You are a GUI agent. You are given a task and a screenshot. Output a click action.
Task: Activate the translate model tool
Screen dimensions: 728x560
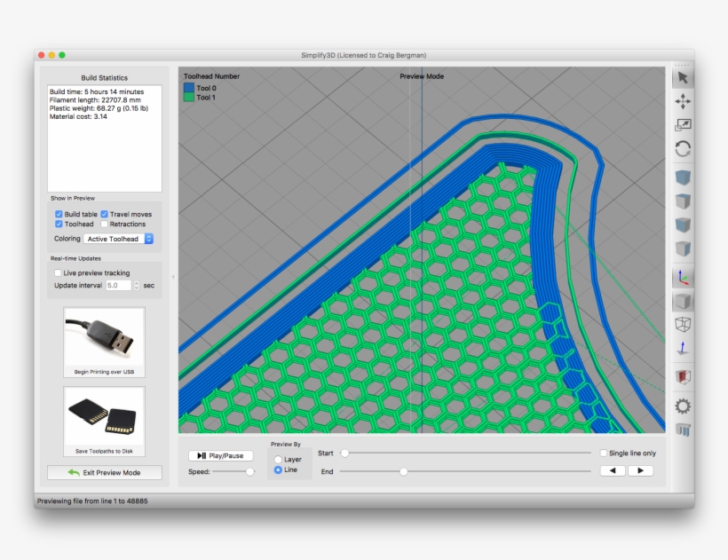pos(682,103)
